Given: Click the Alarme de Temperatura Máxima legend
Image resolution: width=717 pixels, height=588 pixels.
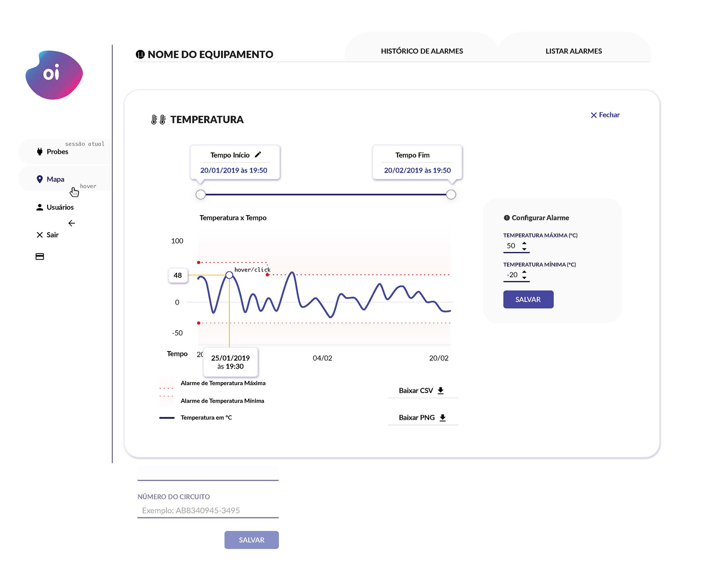Looking at the screenshot, I should click(213, 383).
